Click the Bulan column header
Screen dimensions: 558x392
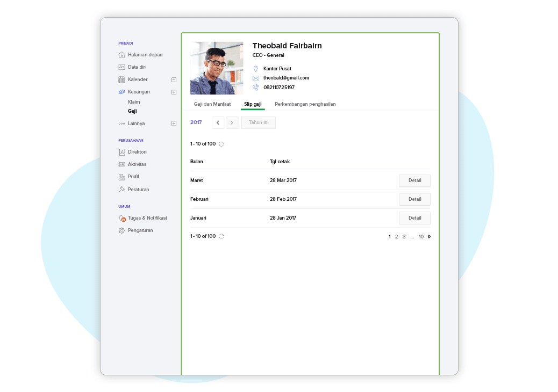click(x=196, y=162)
